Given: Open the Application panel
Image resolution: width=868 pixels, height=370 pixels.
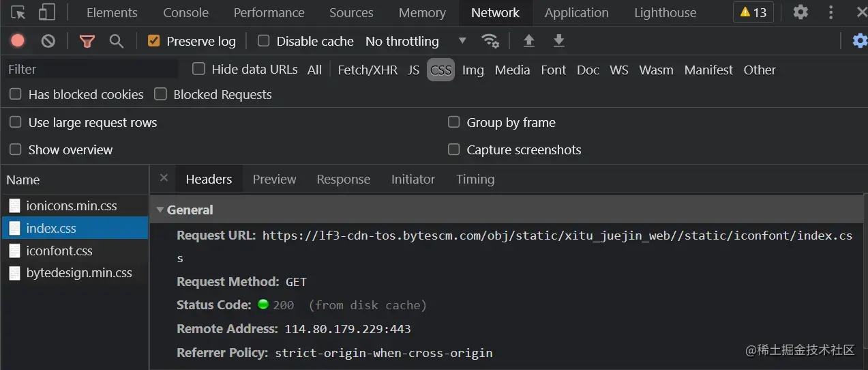Looking at the screenshot, I should [x=576, y=12].
